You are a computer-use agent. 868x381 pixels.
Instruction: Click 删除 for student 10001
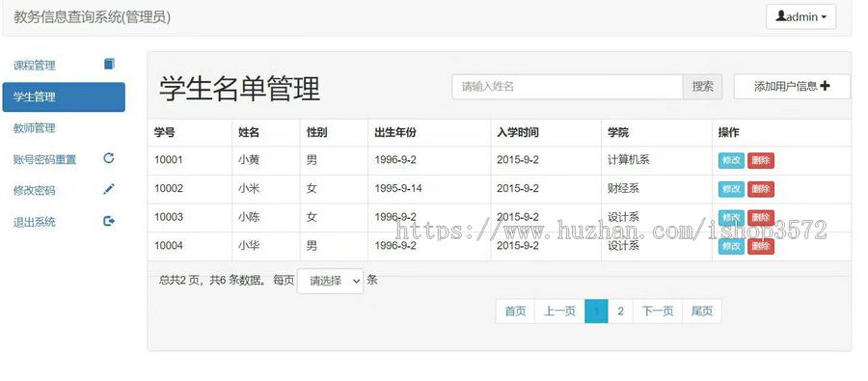click(x=761, y=160)
